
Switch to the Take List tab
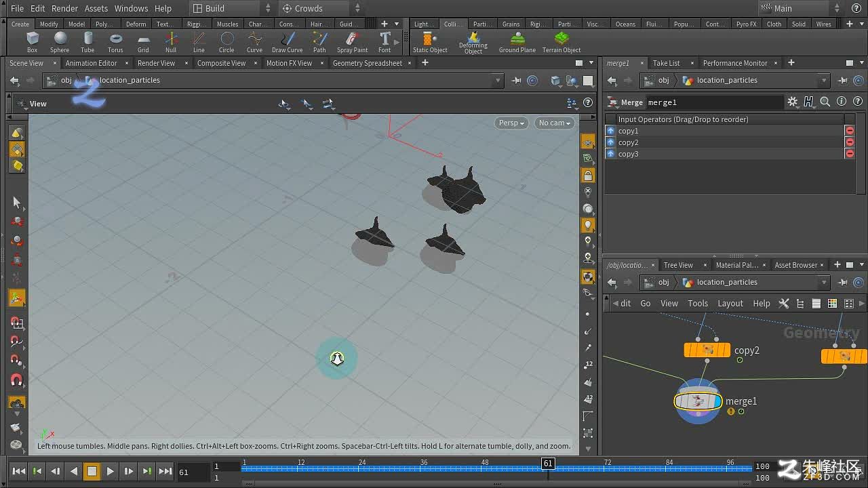pyautogui.click(x=666, y=63)
